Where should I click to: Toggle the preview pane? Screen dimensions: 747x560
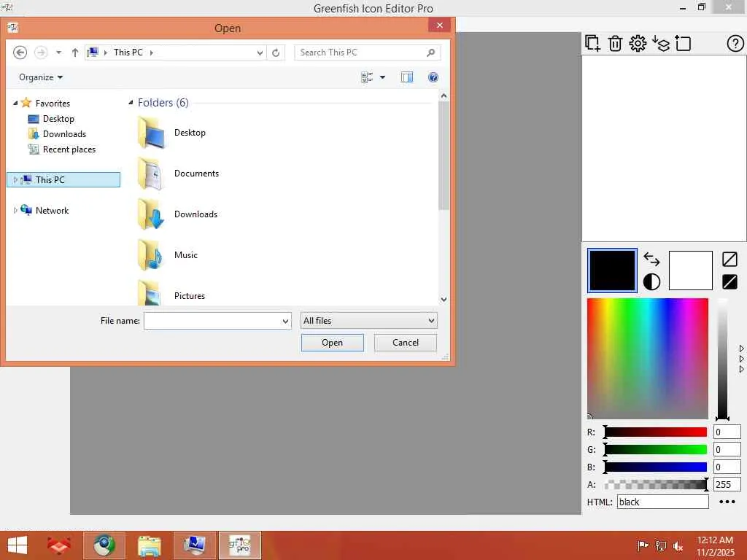(x=407, y=77)
